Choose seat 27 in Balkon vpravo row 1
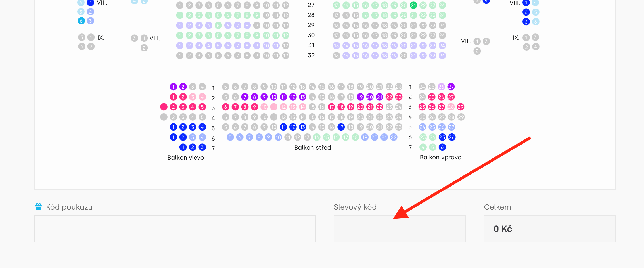Viewport: 644px width, 268px height. coord(451,87)
